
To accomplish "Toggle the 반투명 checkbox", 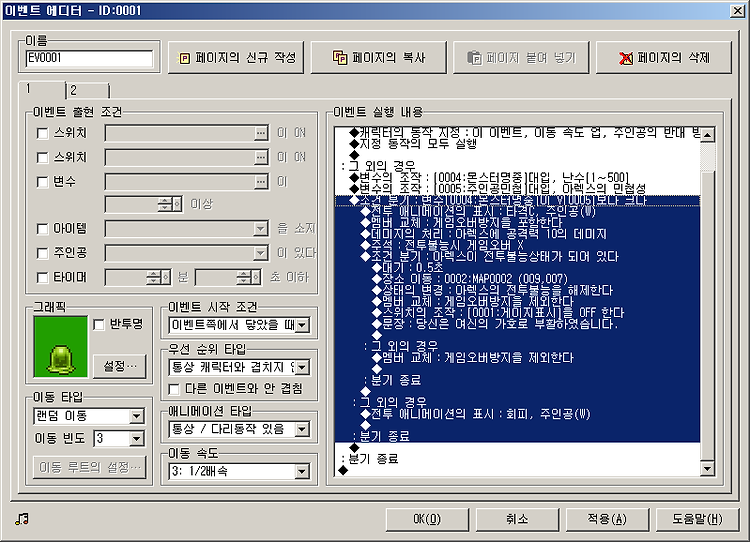I will click(x=99, y=325).
